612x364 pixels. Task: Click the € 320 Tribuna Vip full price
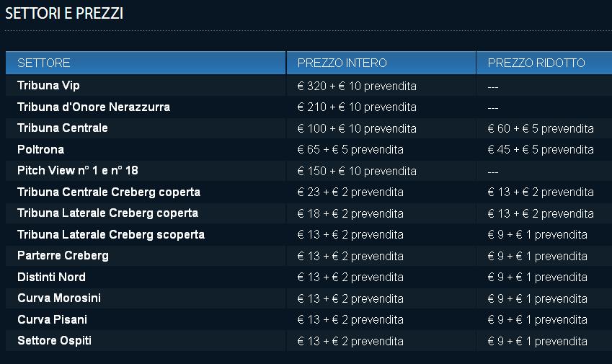click(x=357, y=86)
